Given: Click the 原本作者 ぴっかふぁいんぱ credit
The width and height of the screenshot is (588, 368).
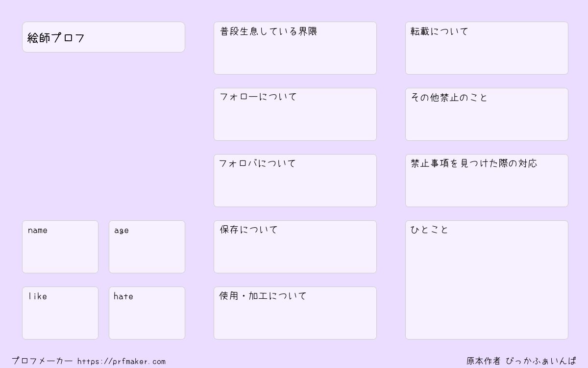Looking at the screenshot, I should [x=521, y=361].
